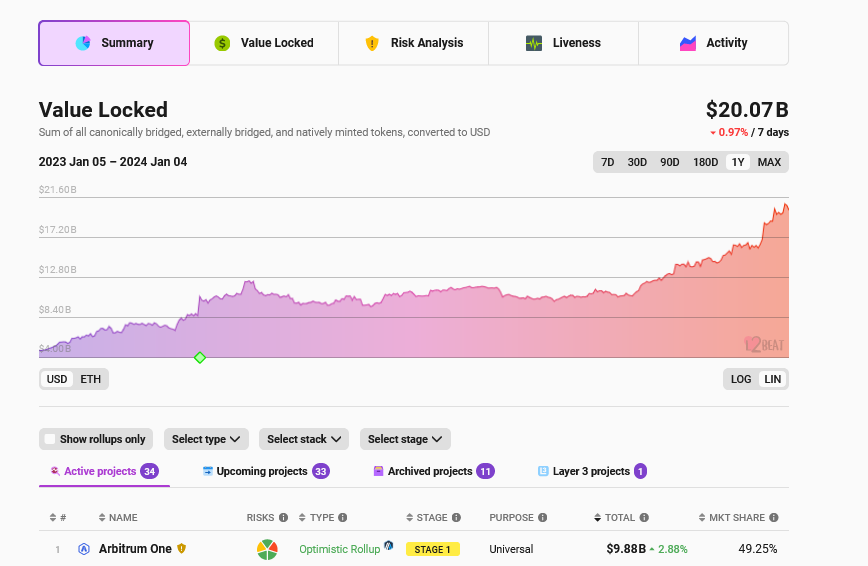Expand the Select type dropdown
Image resolution: width=868 pixels, height=566 pixels.
[x=206, y=439]
